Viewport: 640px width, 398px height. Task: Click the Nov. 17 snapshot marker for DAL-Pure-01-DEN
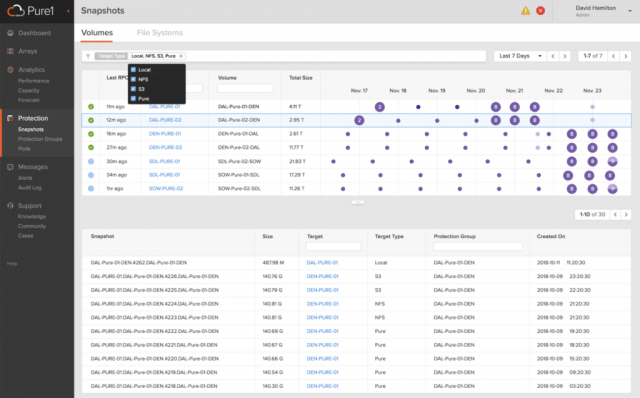pos(380,107)
